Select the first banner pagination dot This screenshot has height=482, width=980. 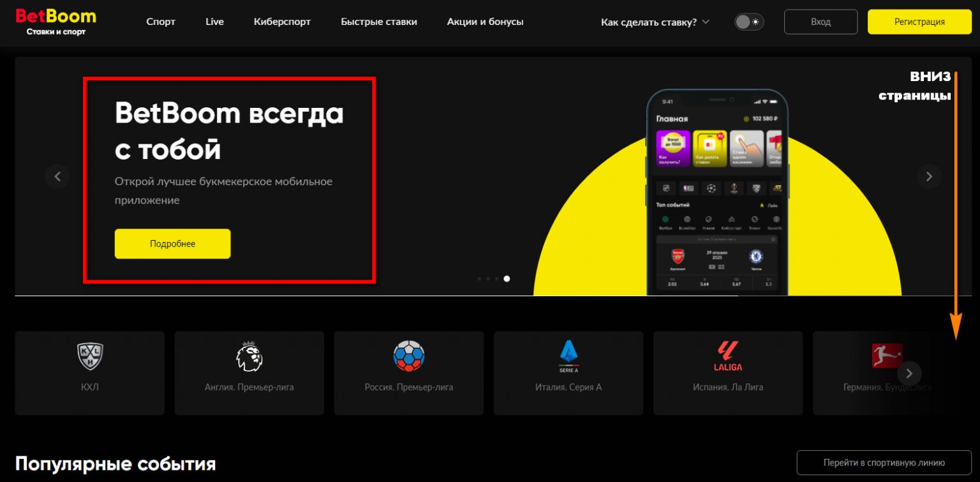tap(479, 278)
